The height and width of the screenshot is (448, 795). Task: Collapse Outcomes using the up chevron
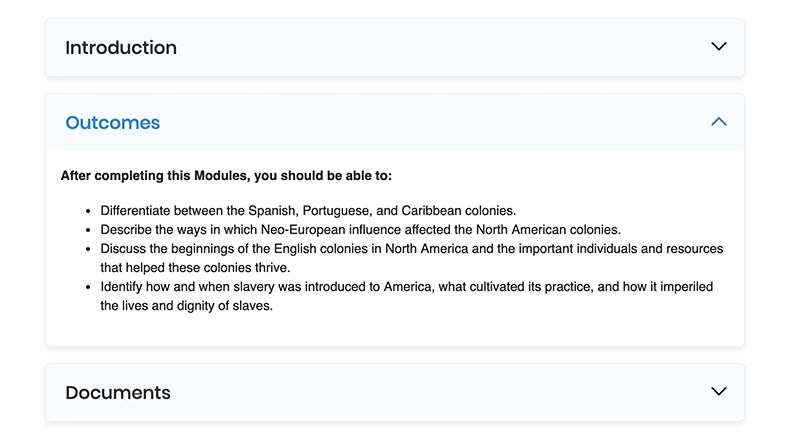pos(718,122)
